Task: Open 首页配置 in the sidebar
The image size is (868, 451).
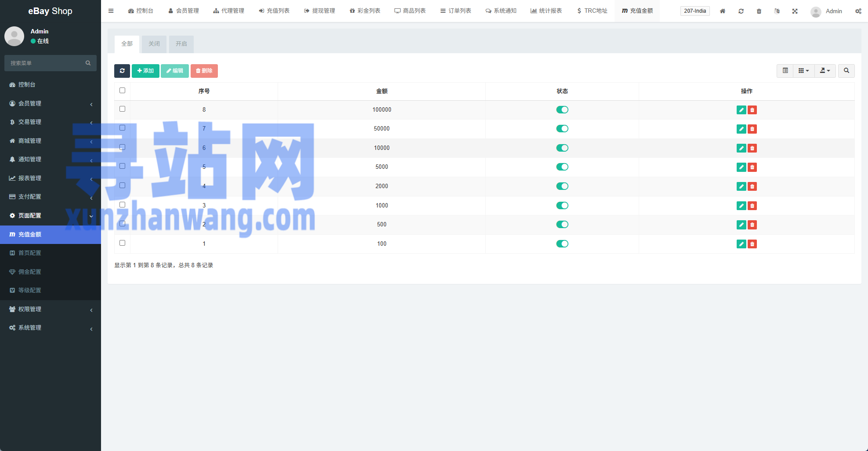Action: coord(29,253)
